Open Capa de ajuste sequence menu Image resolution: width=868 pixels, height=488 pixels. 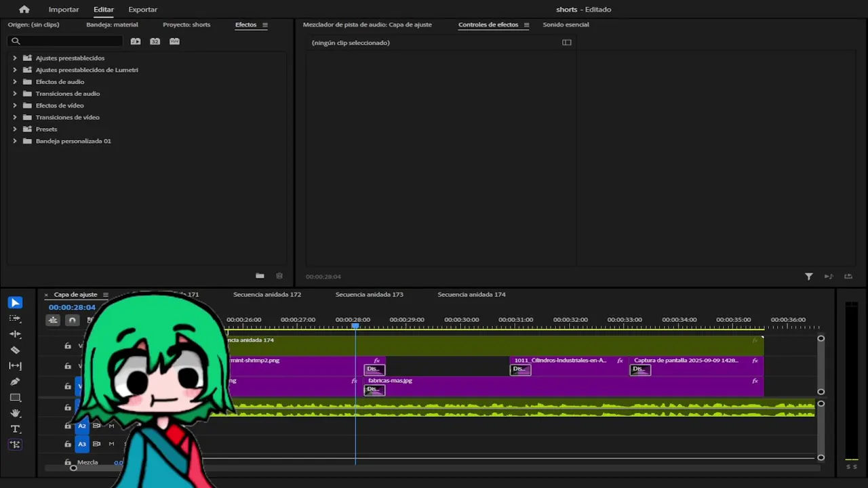tap(105, 295)
